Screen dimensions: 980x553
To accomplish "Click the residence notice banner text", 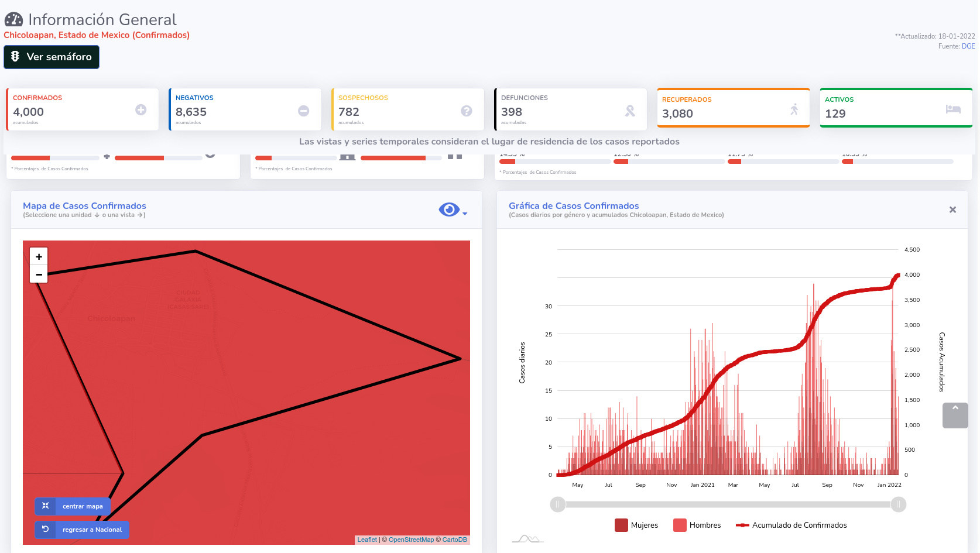I will tap(489, 142).
